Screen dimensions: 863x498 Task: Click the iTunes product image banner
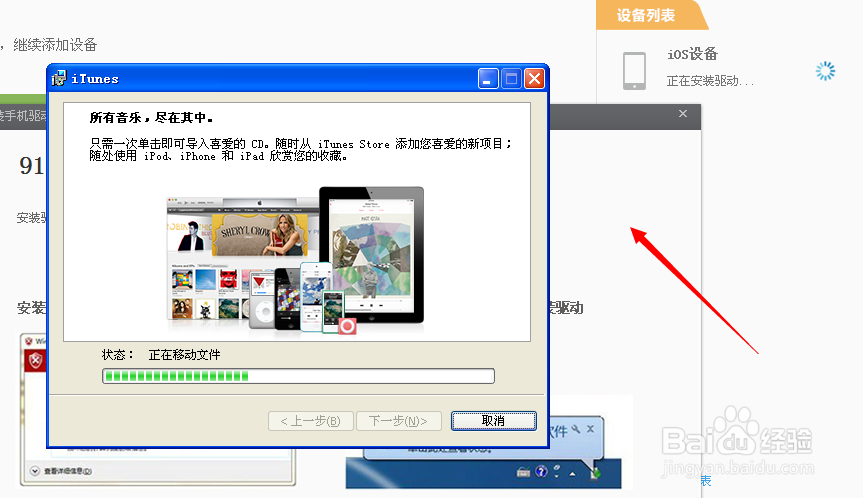(x=296, y=260)
